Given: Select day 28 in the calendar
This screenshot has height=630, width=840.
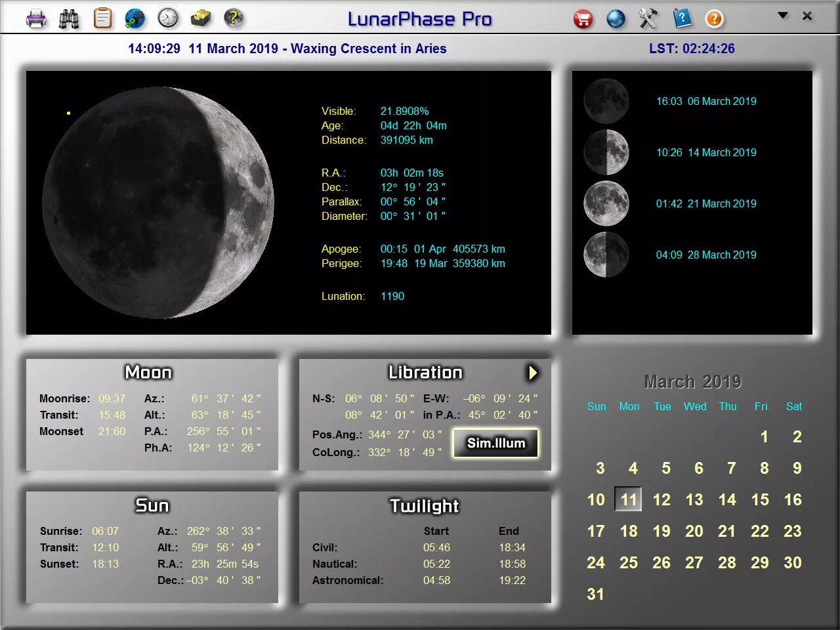Looking at the screenshot, I should pos(727,562).
